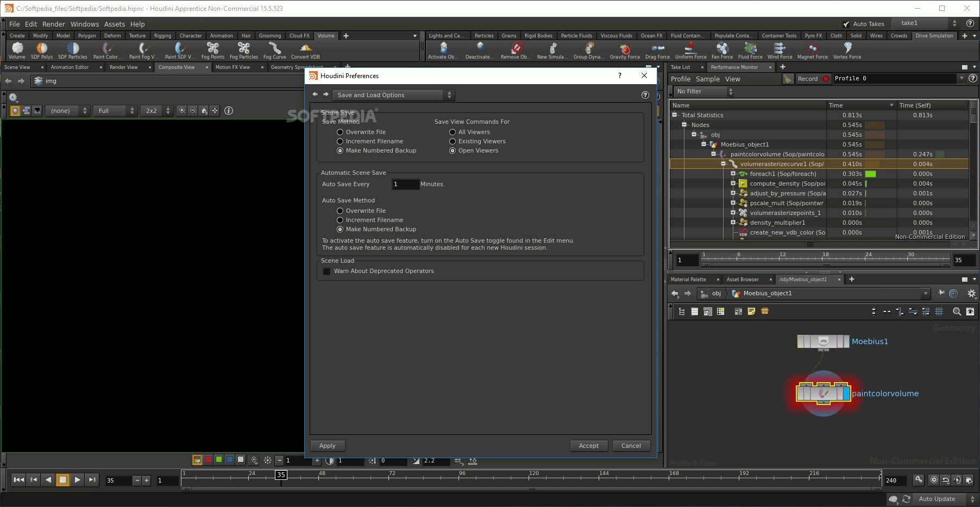Click the Sample menu in Performance Monitor
The image size is (980, 507).
(708, 79)
